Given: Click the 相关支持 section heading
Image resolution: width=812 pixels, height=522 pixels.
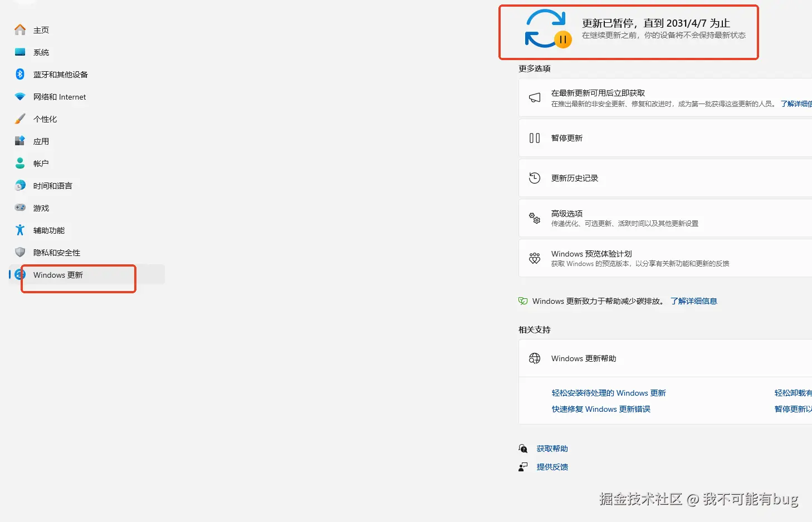Looking at the screenshot, I should [535, 330].
